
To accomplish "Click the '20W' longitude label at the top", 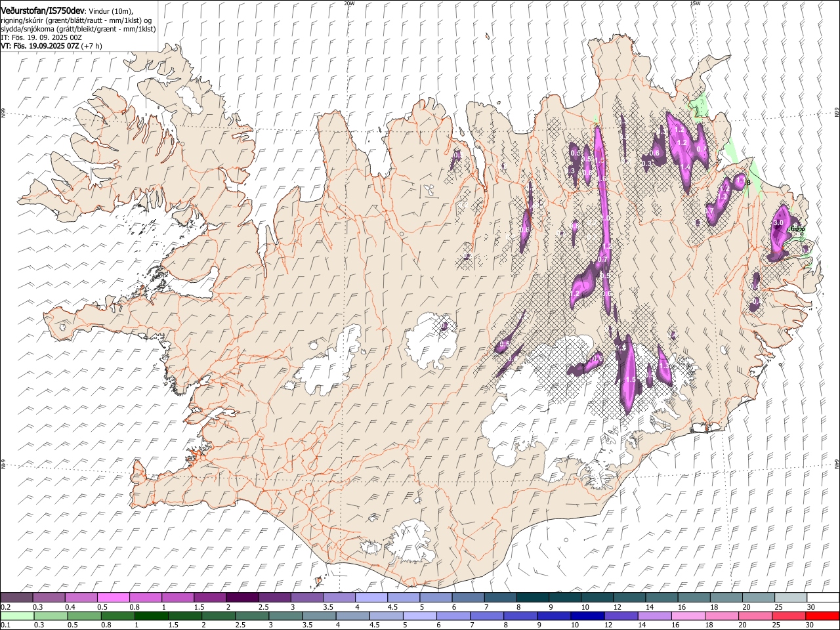I will 350,3.
